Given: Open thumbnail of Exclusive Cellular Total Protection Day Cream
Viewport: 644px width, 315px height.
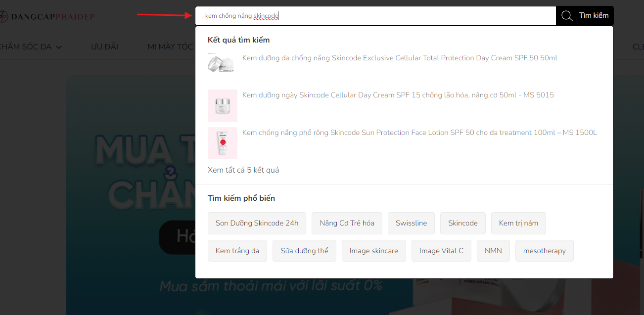Looking at the screenshot, I should tap(221, 64).
